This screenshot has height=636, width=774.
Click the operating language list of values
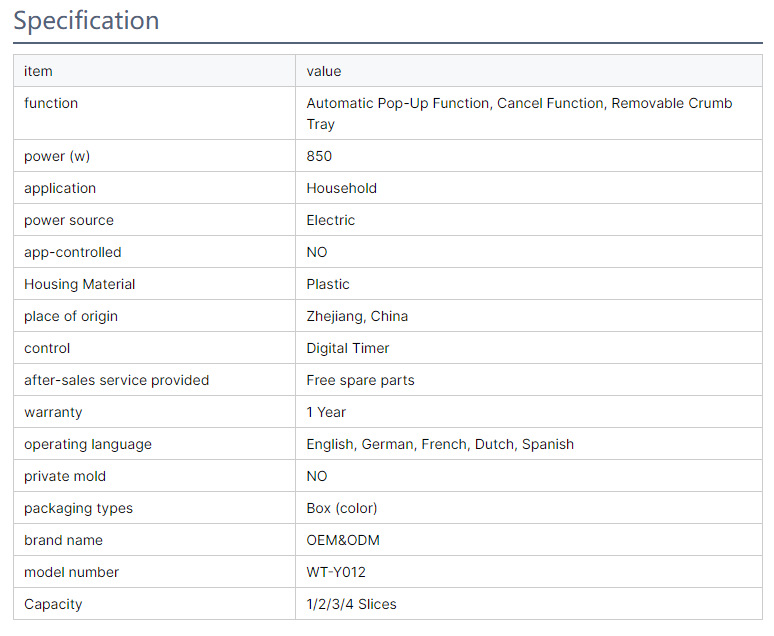[440, 444]
